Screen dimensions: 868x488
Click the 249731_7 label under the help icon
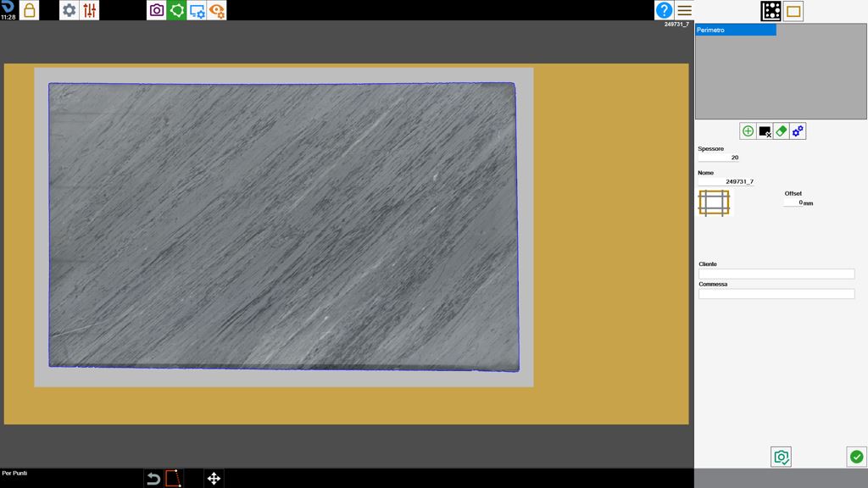click(x=676, y=25)
